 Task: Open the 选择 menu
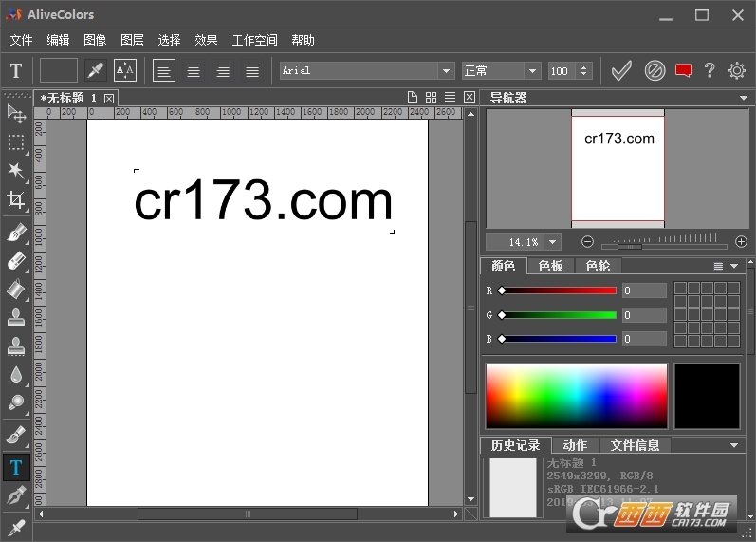click(169, 40)
